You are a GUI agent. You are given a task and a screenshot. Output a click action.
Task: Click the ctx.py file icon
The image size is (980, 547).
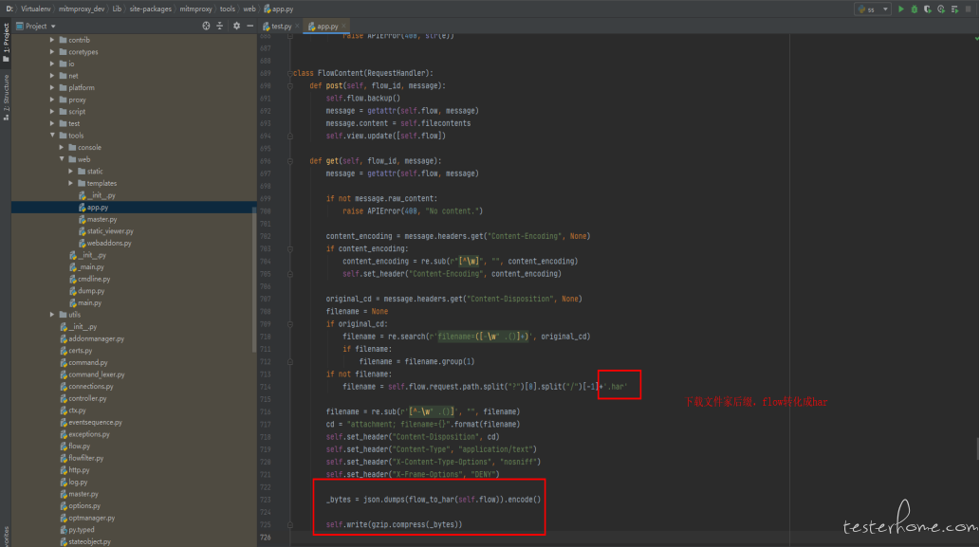(x=64, y=410)
